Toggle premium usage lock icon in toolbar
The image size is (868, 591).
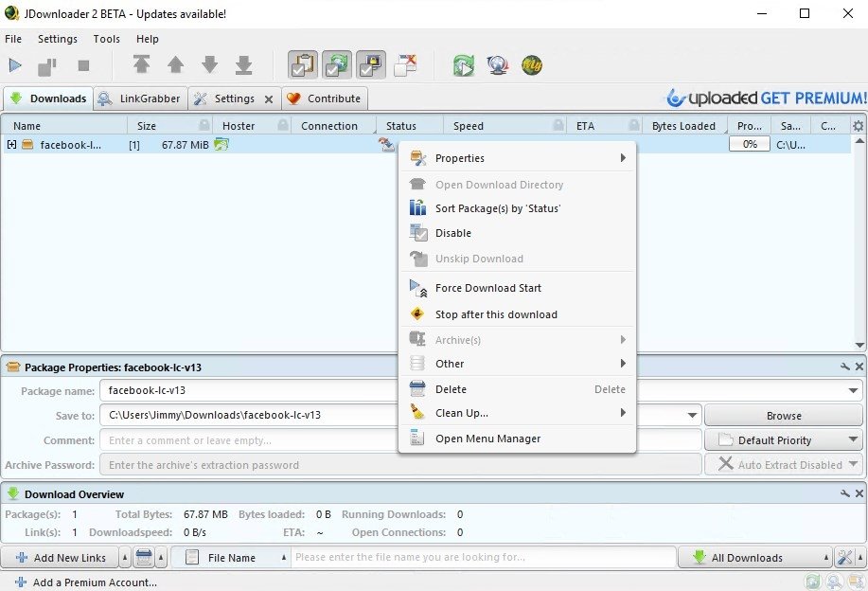pos(371,64)
